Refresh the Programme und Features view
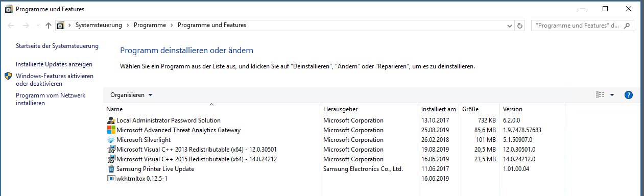Viewport: 644px width, 196px height. tap(520, 26)
